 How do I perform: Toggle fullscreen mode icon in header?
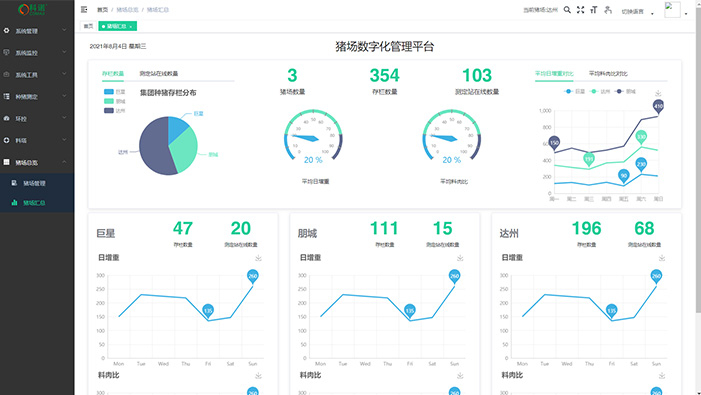pos(580,9)
